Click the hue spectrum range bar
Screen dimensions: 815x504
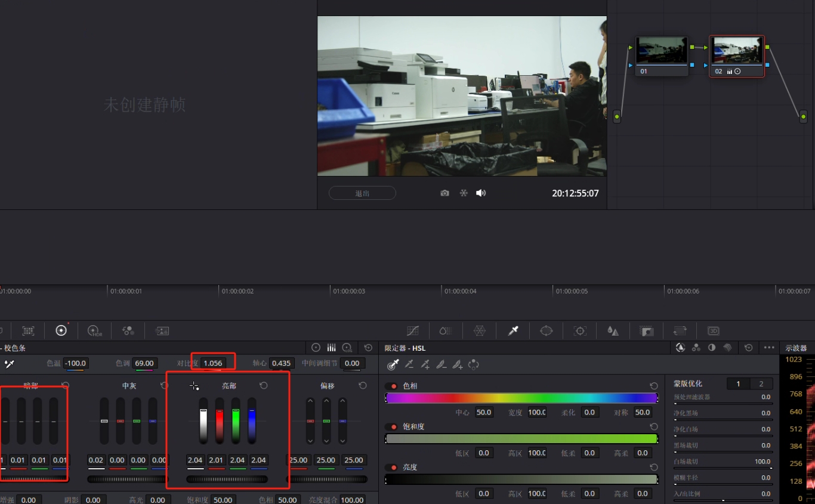[521, 398]
